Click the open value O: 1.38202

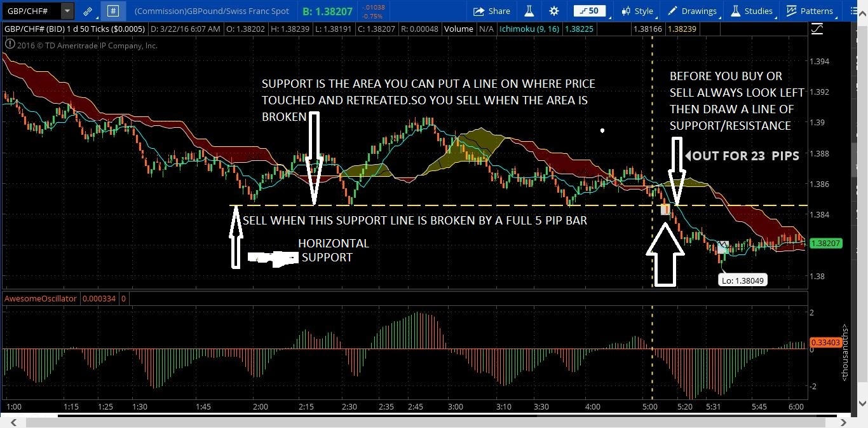[x=245, y=29]
